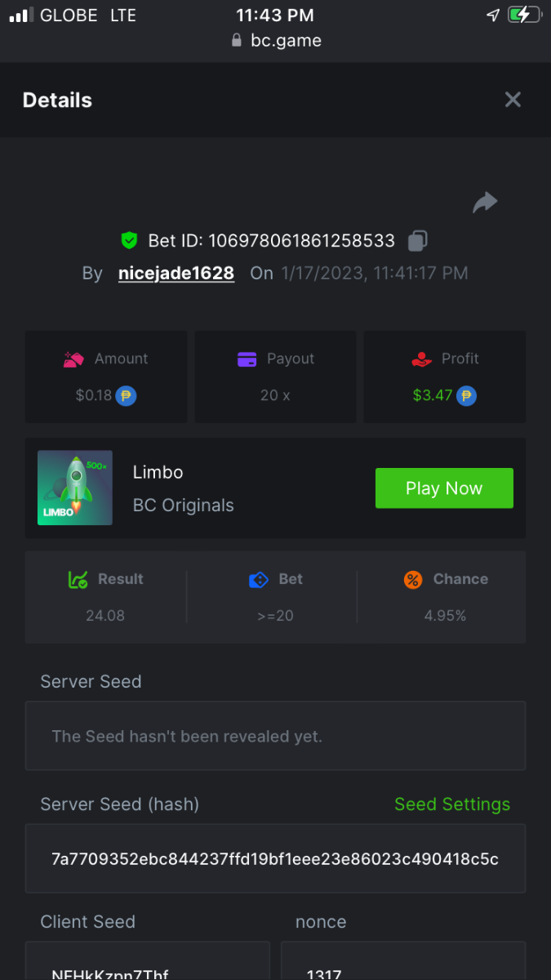Click the unrevealed Server Seed field
Screen dimensions: 551x980
coord(275,736)
